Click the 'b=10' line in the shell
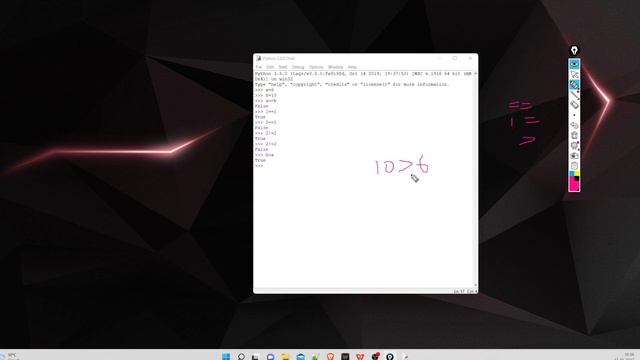Viewport: 640px width, 360px height. [x=265, y=95]
